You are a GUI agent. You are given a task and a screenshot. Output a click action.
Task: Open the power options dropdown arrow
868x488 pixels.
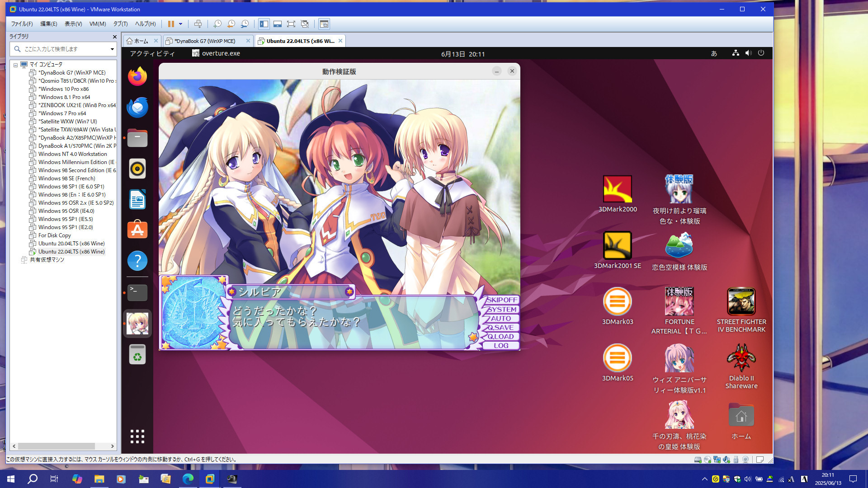[x=180, y=24]
